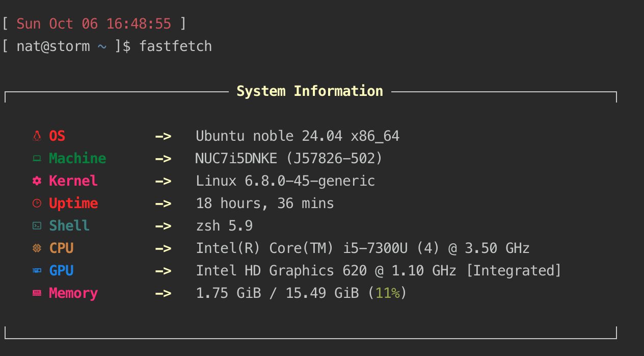The image size is (644, 356).
Task: Click the chip CPU icon
Action: tap(37, 248)
